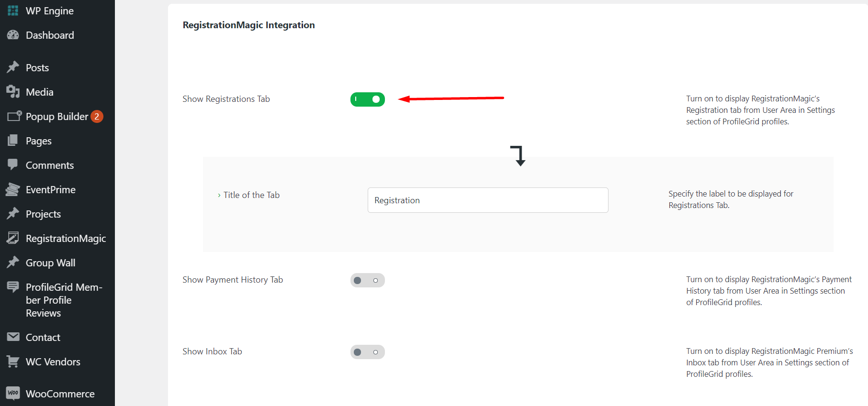Click the Contact envelope icon
Viewport: 868px width, 406px height.
[13, 337]
